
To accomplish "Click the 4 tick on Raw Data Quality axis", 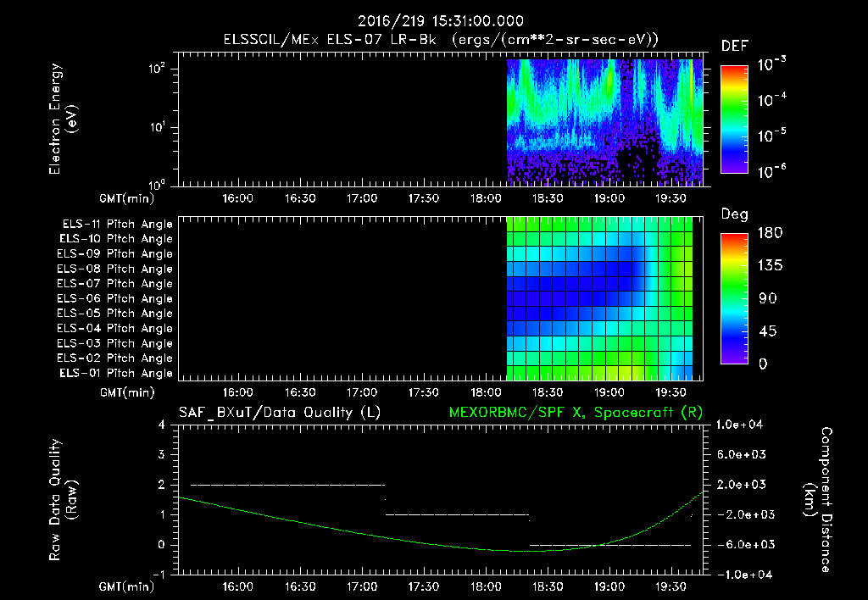I will point(162,425).
